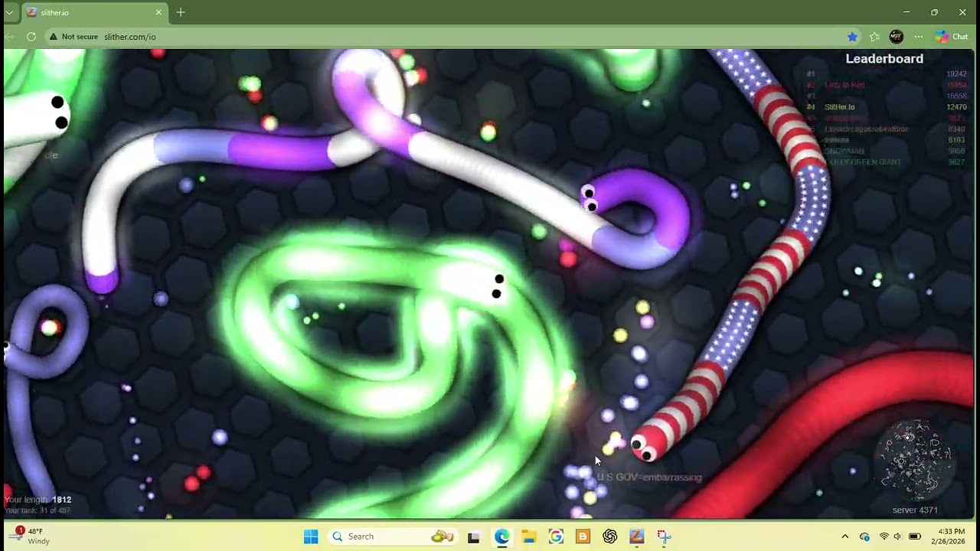This screenshot has width=980, height=551.
Task: Click the U S GOV=embarrassing nickname
Action: tap(649, 478)
